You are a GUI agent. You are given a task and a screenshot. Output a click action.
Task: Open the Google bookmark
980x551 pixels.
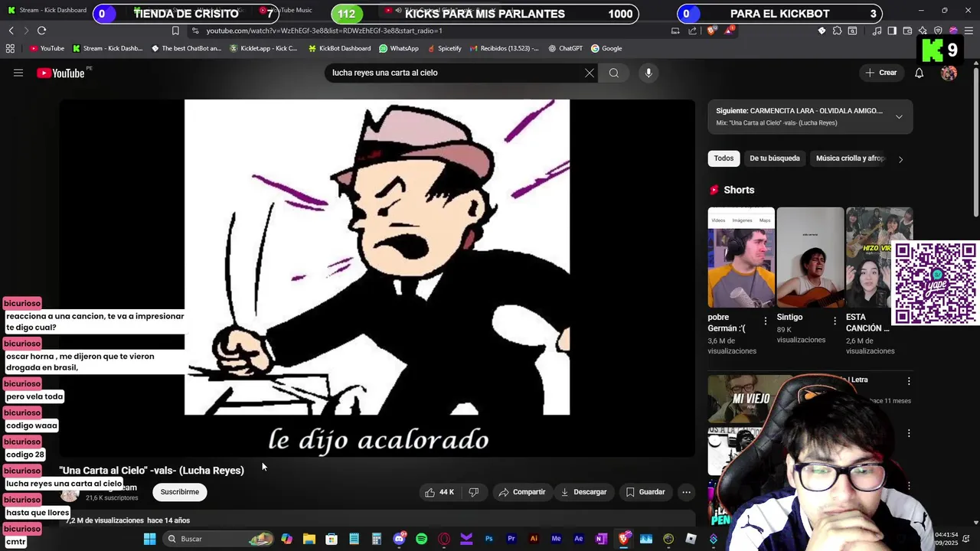(x=606, y=48)
